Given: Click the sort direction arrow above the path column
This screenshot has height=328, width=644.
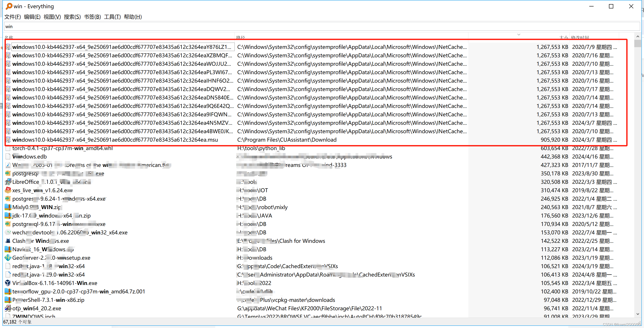Looking at the screenshot, I should (519, 34).
